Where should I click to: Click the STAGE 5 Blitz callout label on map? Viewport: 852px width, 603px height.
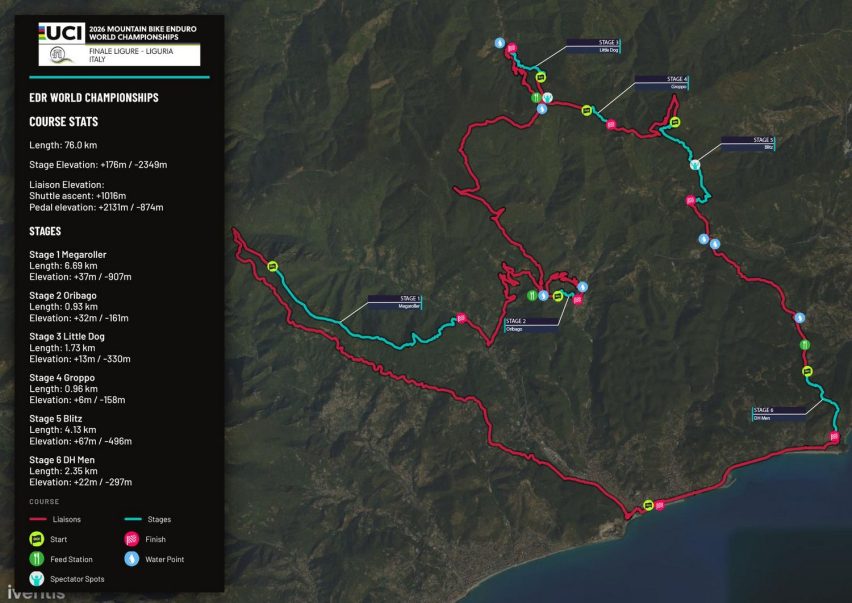click(x=748, y=143)
